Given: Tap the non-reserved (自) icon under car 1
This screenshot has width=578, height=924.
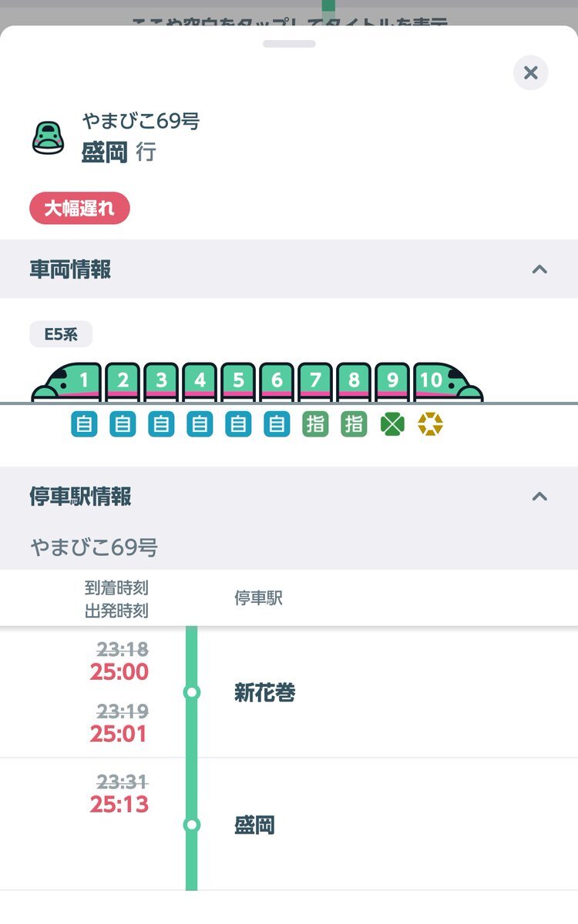Looking at the screenshot, I should coord(84,424).
